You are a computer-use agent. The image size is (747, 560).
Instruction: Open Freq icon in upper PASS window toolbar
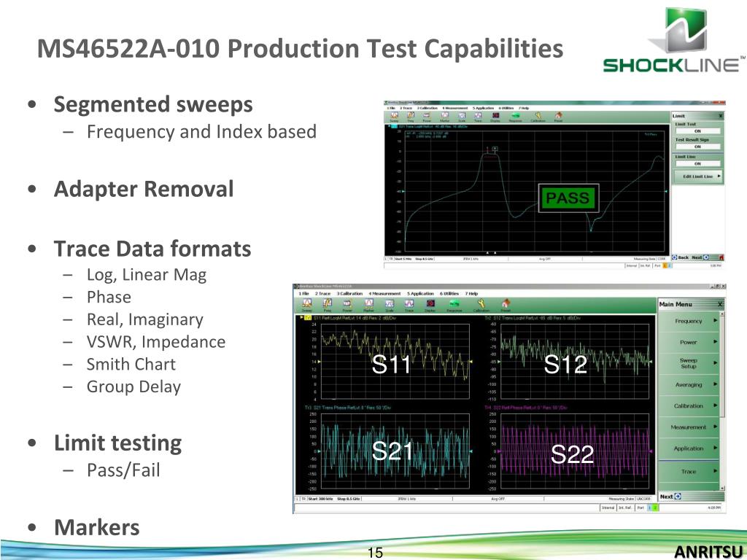410,117
